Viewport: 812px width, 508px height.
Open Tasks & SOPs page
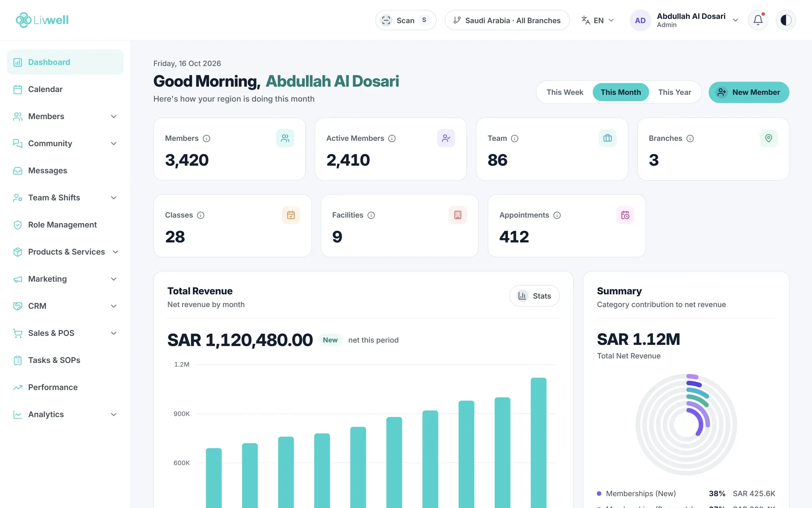coord(65,360)
